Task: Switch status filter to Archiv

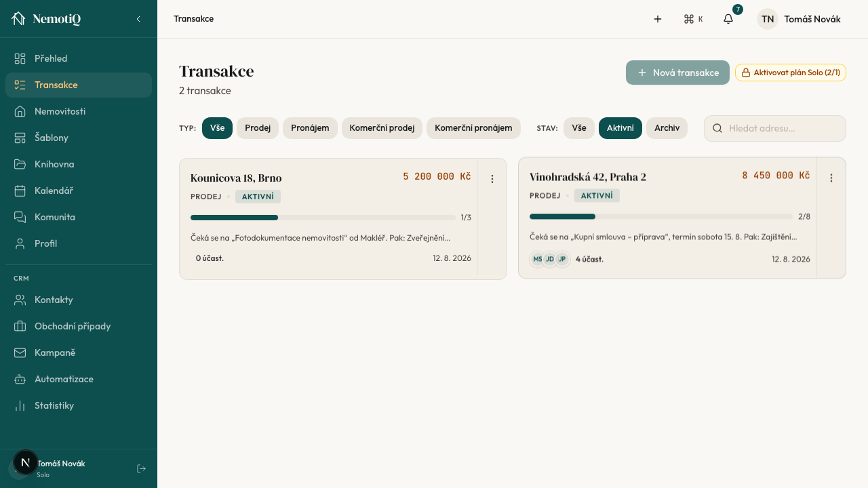Action: point(667,128)
